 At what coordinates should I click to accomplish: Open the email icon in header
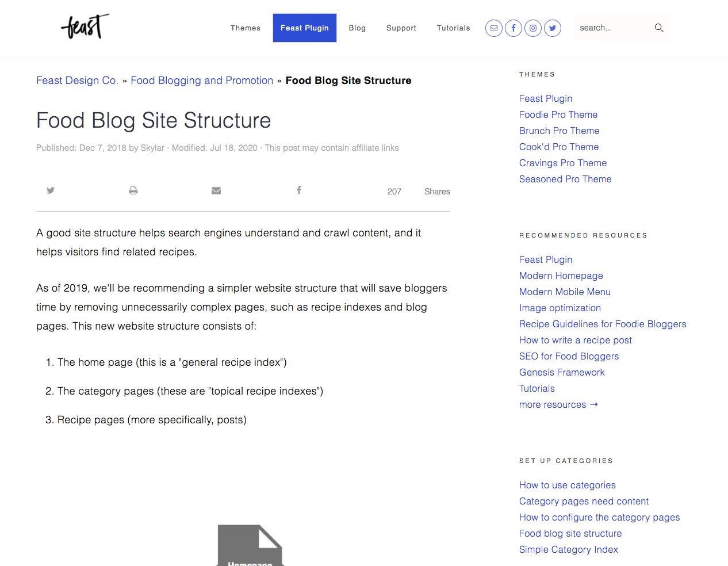click(x=494, y=28)
